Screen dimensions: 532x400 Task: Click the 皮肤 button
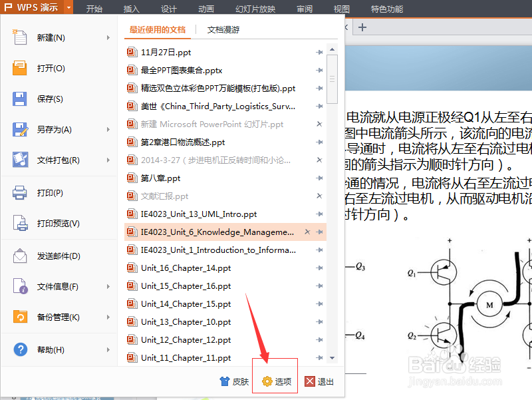(x=234, y=381)
